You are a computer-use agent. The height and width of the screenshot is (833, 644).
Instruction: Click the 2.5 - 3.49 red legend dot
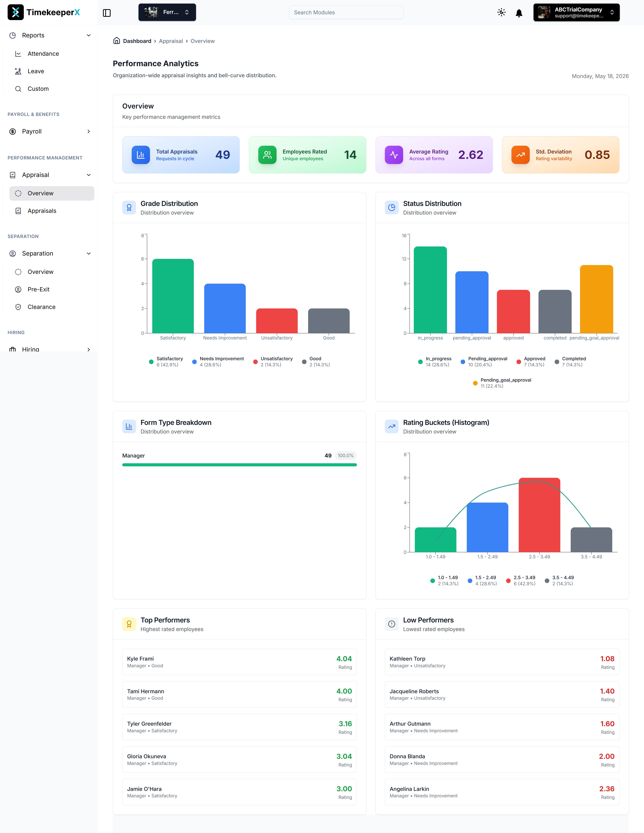[x=508, y=581]
